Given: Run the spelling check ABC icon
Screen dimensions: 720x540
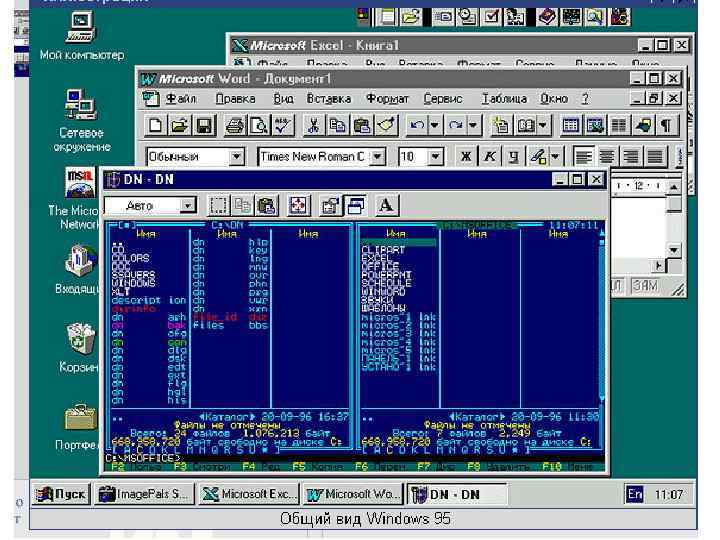Looking at the screenshot, I should click(282, 125).
